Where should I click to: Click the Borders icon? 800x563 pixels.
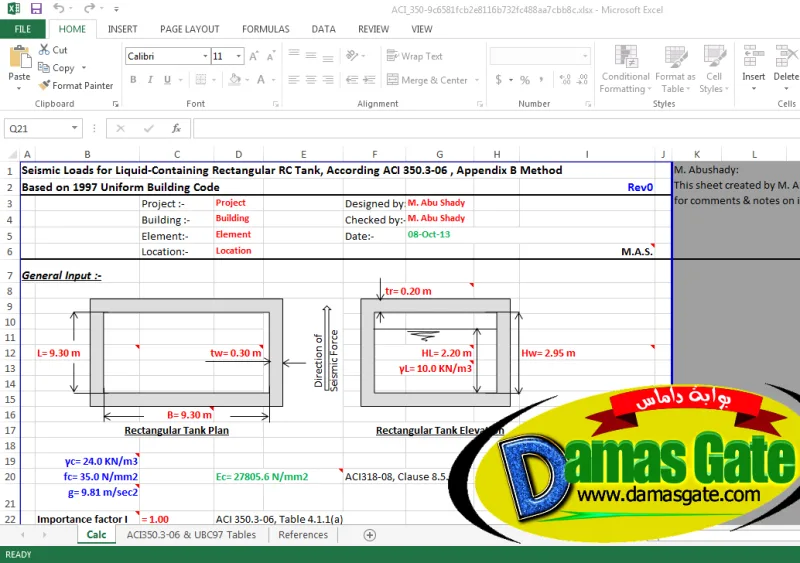(201, 80)
